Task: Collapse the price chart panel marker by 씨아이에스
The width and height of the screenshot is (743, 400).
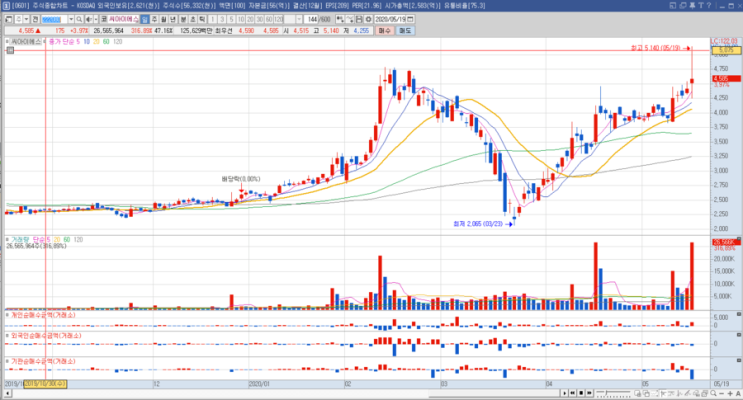Action: 7,42
